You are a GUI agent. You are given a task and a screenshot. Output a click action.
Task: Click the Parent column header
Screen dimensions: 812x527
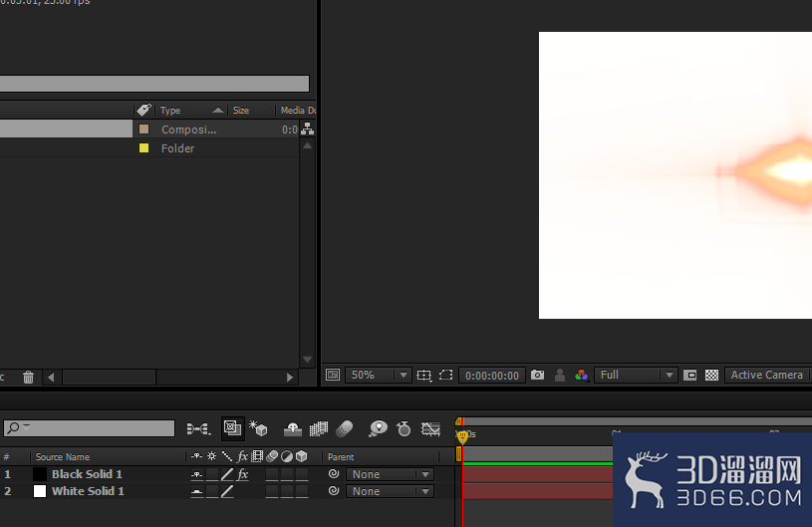[341, 457]
